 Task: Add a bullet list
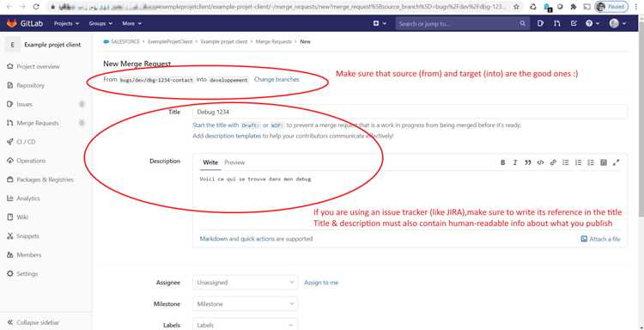coord(566,162)
